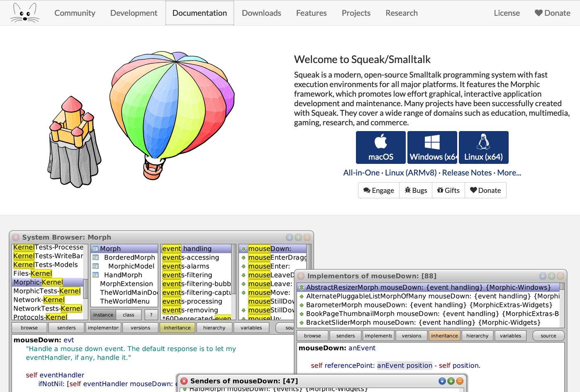Select the Files-Kernel category

coord(33,273)
